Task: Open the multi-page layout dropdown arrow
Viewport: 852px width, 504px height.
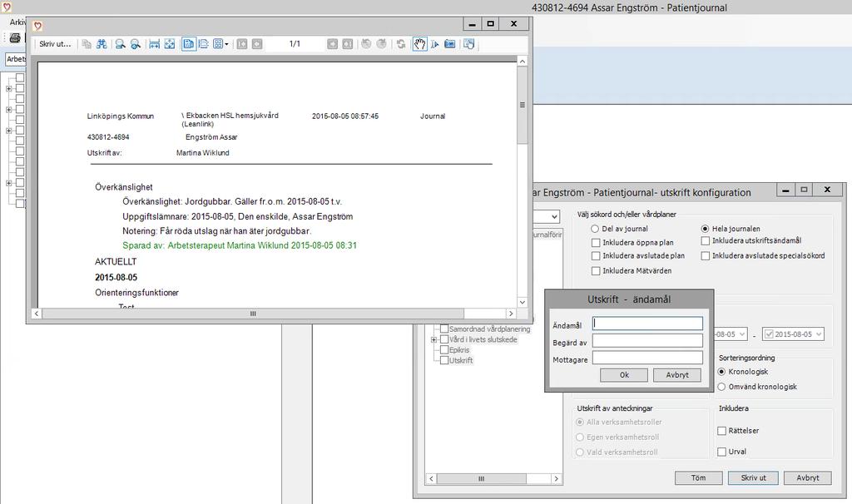Action: pyautogui.click(x=226, y=44)
